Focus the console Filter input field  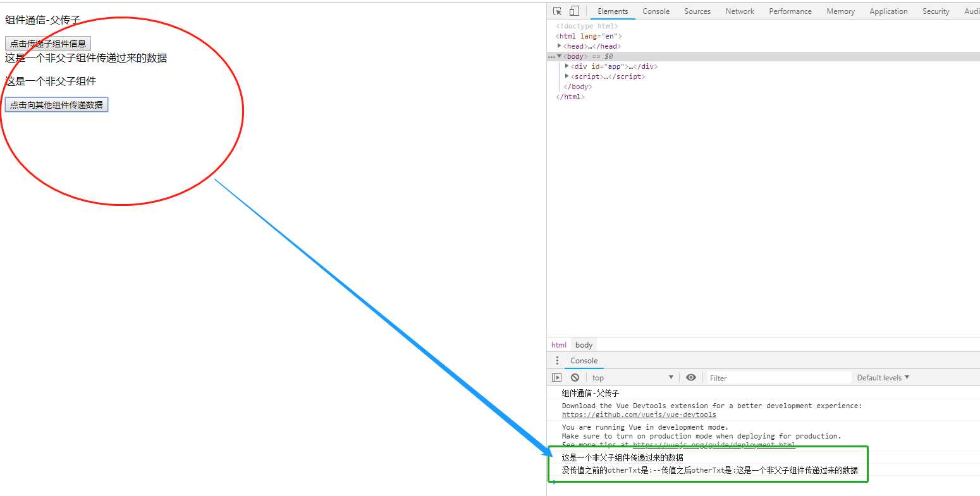(779, 378)
